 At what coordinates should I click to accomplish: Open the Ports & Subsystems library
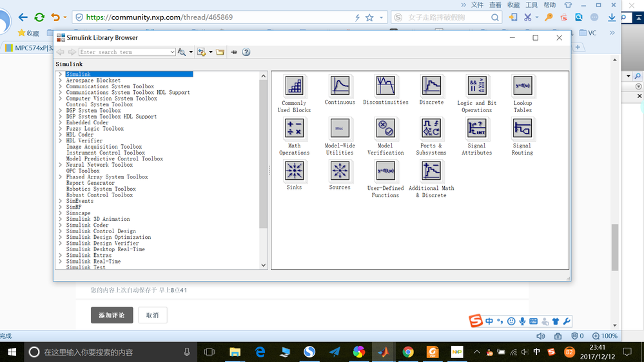point(431,128)
